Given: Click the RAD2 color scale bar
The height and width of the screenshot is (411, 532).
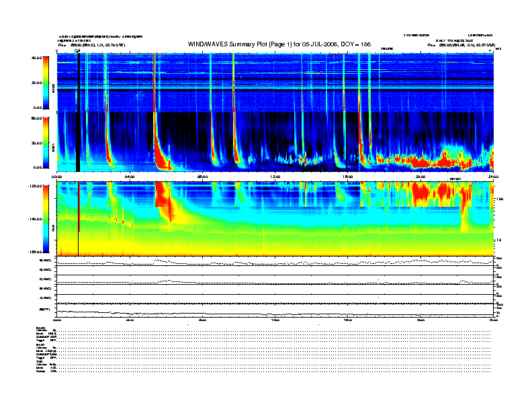Looking at the screenshot, I should (46, 83).
